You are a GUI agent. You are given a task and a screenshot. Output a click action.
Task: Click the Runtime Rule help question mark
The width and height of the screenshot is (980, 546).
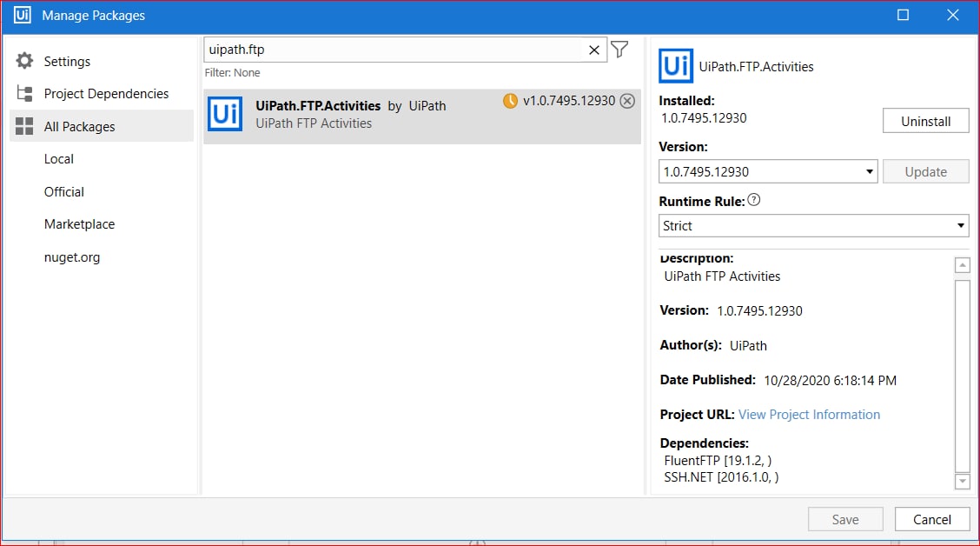coord(754,200)
